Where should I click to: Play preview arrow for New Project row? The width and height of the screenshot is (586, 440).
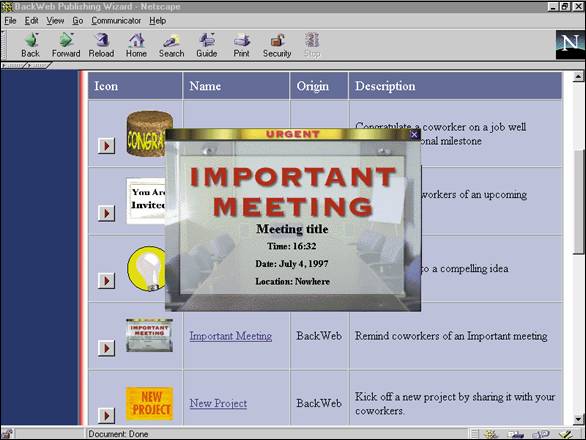coord(107,415)
